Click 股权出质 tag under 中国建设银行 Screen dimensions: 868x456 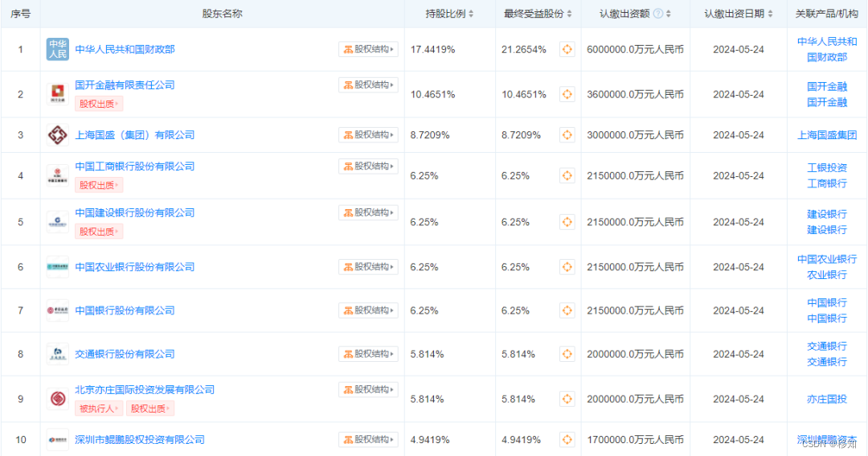(99, 232)
